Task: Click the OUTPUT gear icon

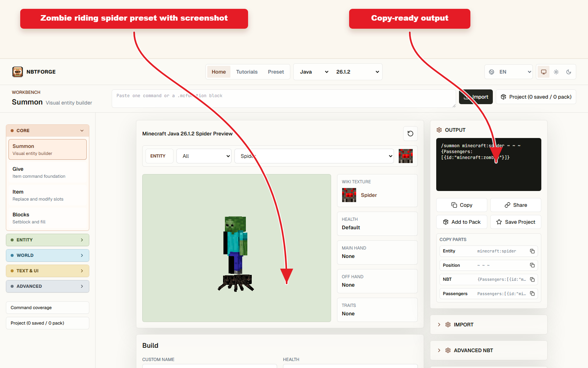Action: point(439,130)
